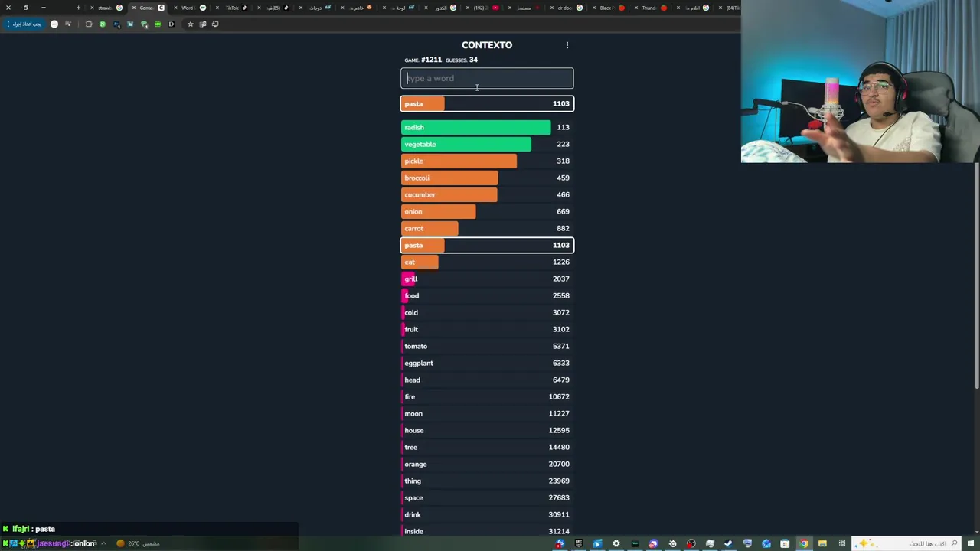Open the Contexto three-dot menu

pyautogui.click(x=567, y=45)
